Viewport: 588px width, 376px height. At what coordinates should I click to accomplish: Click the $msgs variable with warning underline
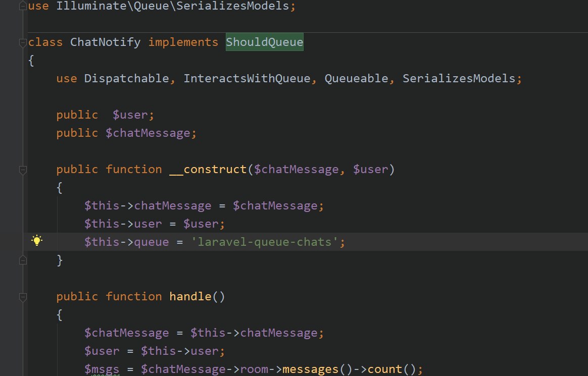coord(102,369)
